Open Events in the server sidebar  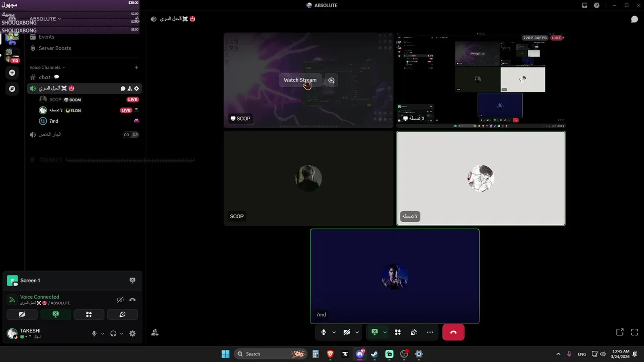tap(46, 37)
